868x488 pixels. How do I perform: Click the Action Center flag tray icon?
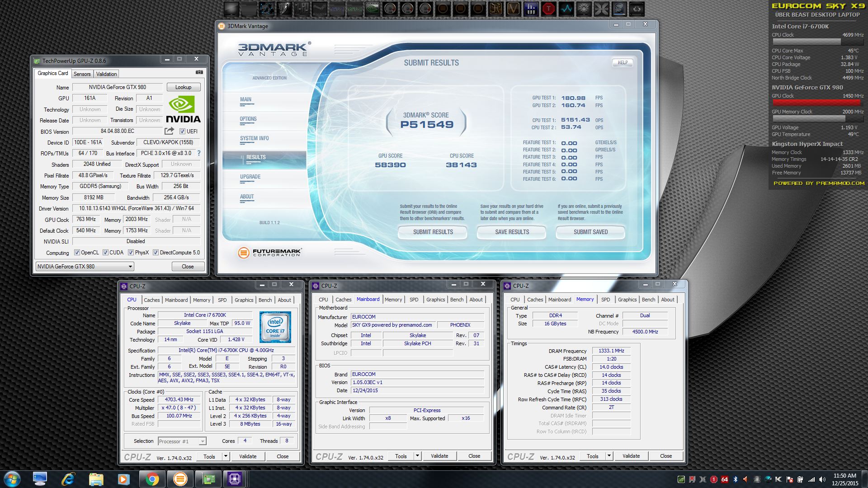790,479
